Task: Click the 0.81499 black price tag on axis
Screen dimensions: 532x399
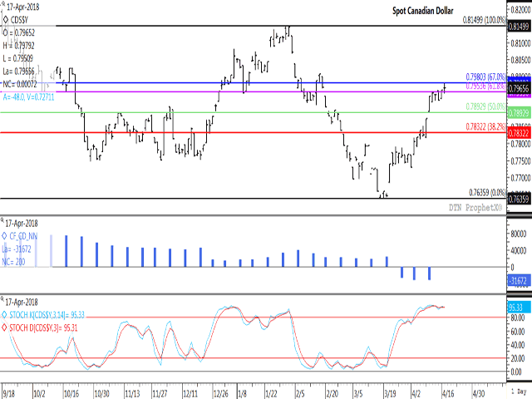Action: tap(519, 27)
